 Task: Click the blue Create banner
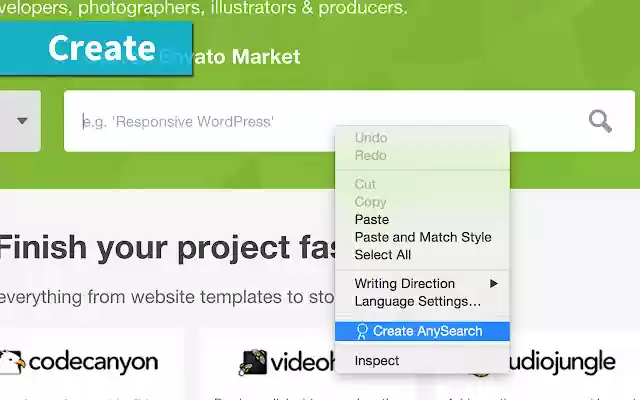click(96, 48)
